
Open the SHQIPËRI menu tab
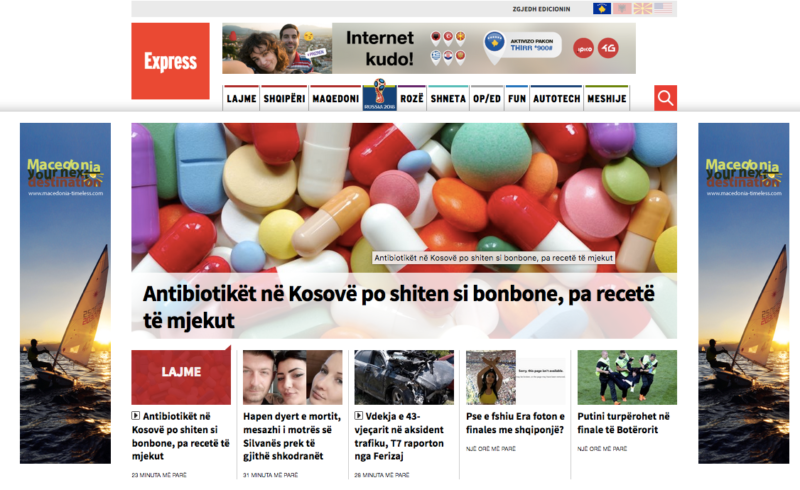(284, 99)
